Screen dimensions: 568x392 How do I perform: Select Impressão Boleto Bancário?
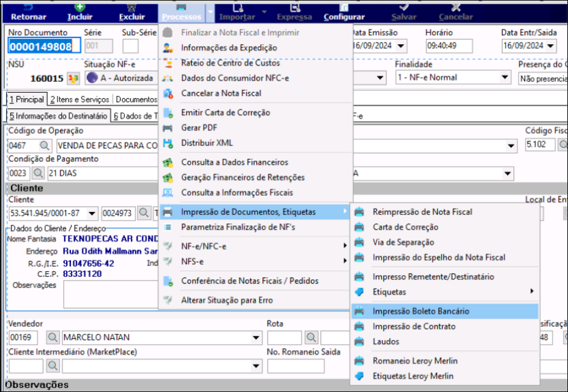pyautogui.click(x=445, y=311)
